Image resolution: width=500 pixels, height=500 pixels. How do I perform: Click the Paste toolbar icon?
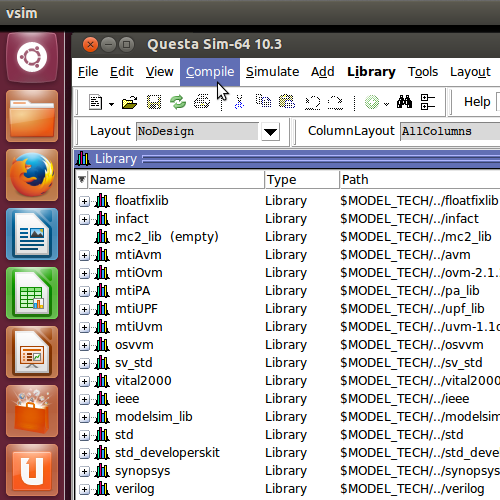coord(287,101)
